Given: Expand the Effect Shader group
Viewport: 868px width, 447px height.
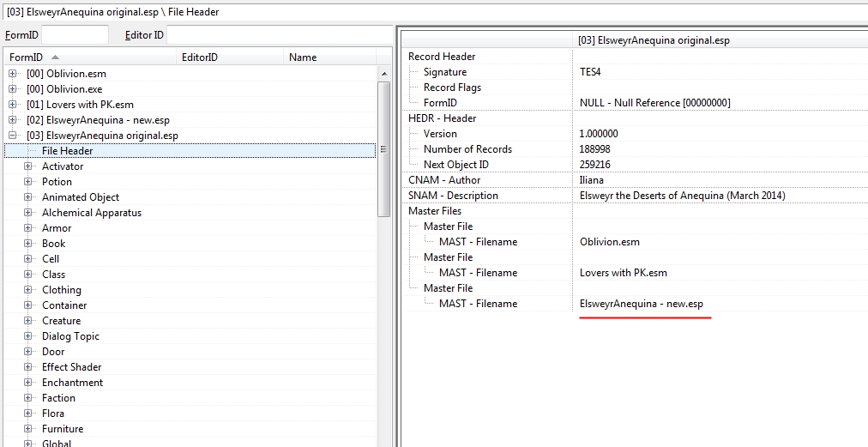Looking at the screenshot, I should [28, 367].
